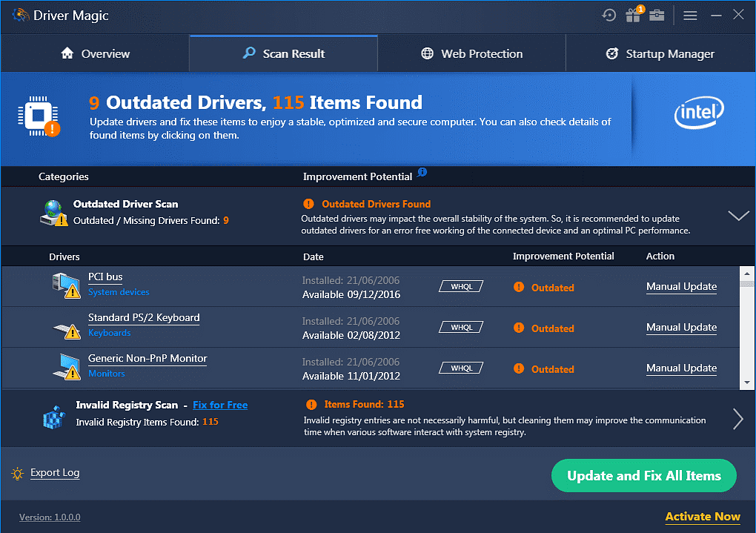The width and height of the screenshot is (756, 533).
Task: Click the restore/backup history icon
Action: click(x=609, y=15)
